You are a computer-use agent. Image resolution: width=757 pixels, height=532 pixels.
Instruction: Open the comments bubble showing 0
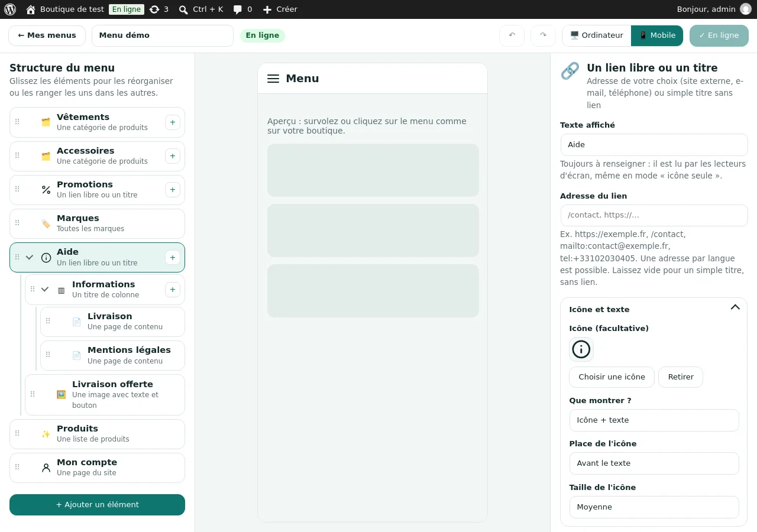[x=242, y=9]
